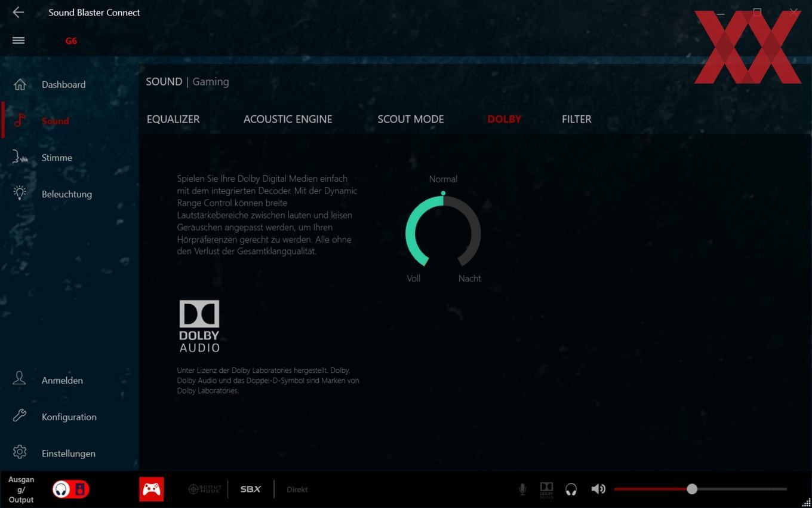Click the Sound Blaster Connect title
The image size is (812, 508).
point(94,12)
